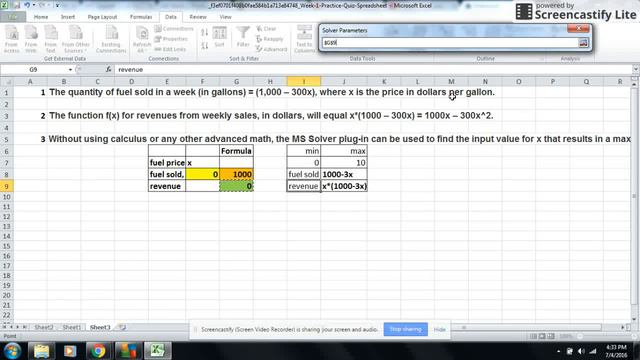Open the Sort dialog icon
This screenshot has width=640, height=360.
pos(219,37)
